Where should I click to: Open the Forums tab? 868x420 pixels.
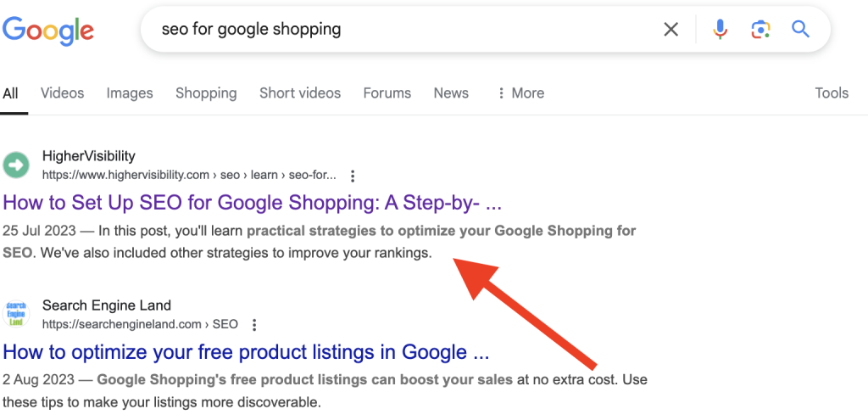click(x=387, y=93)
